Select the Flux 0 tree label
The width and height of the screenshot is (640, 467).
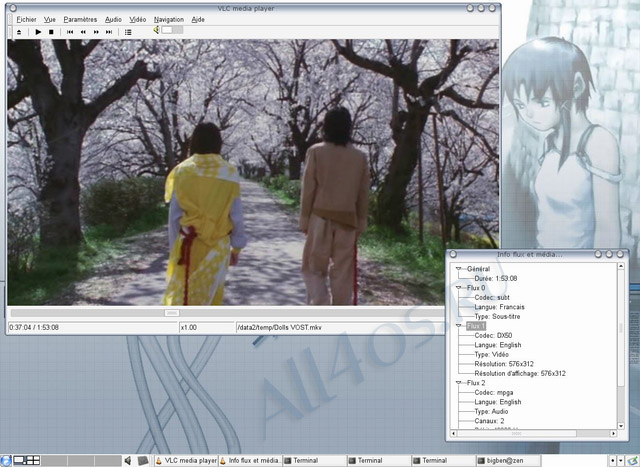point(476,288)
